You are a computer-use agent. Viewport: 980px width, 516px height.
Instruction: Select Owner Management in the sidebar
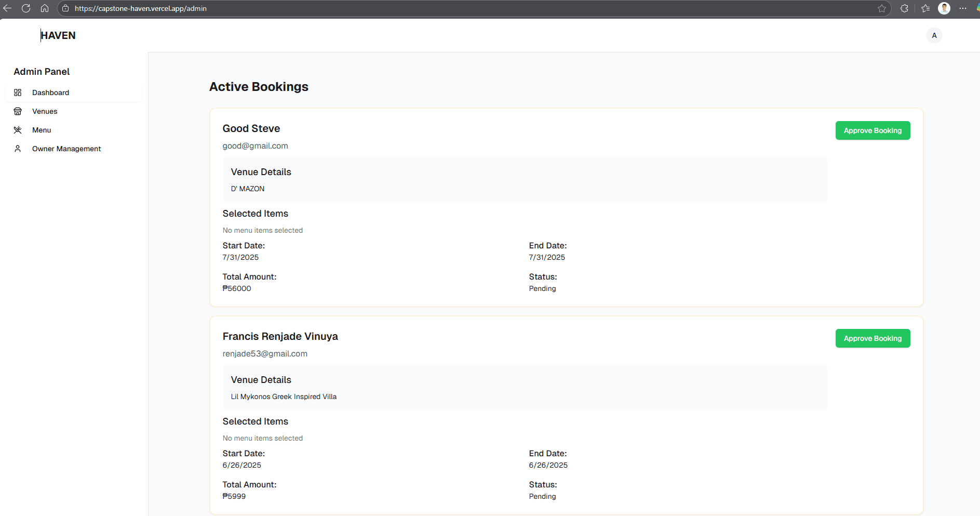(x=66, y=149)
